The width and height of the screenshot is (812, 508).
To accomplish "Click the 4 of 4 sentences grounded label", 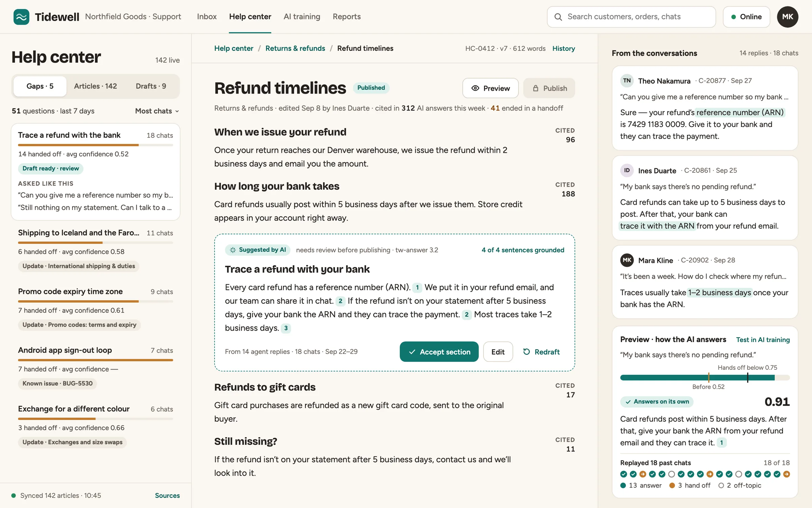I will 523,250.
